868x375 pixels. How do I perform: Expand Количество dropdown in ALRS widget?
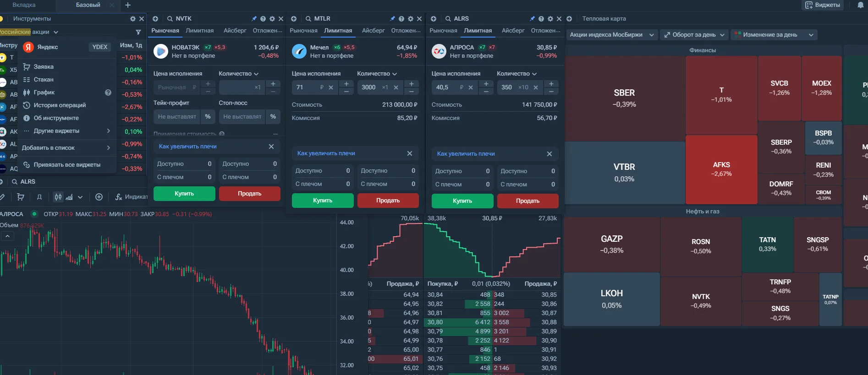516,74
